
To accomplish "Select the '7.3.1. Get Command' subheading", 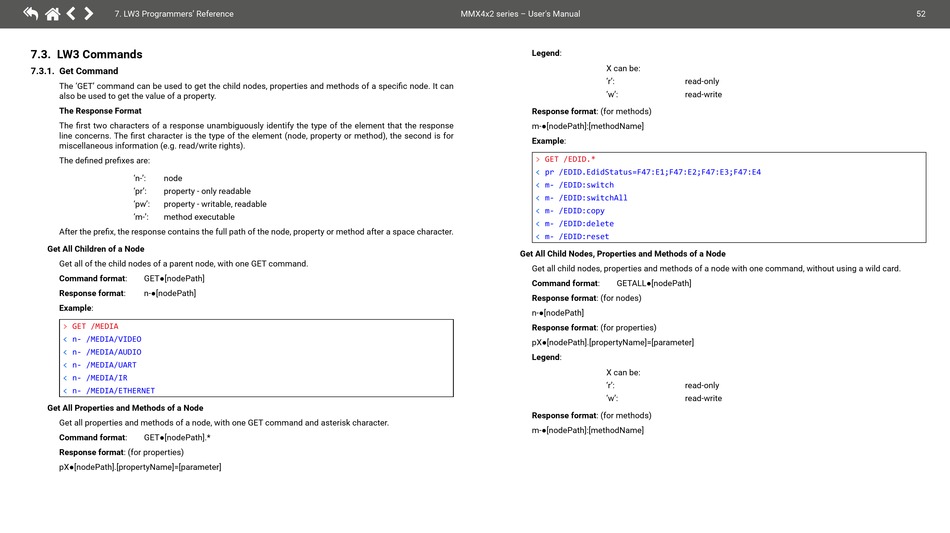I will coord(75,71).
